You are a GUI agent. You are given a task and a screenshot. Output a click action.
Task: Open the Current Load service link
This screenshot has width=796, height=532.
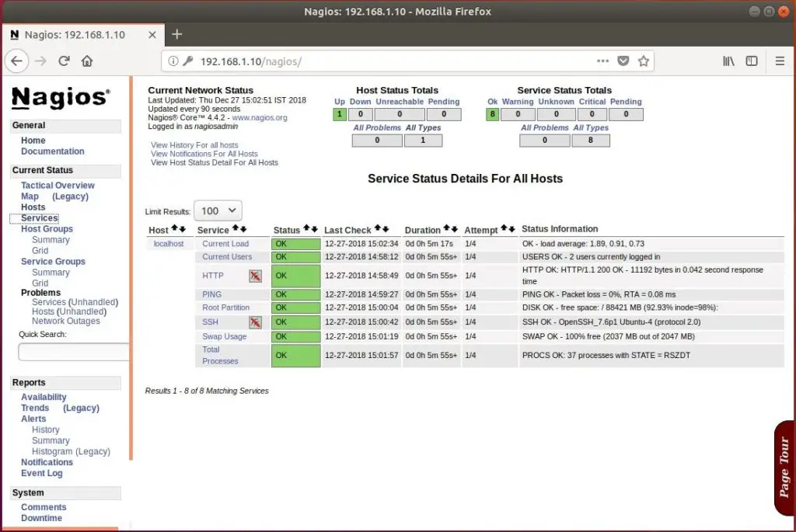[225, 244]
